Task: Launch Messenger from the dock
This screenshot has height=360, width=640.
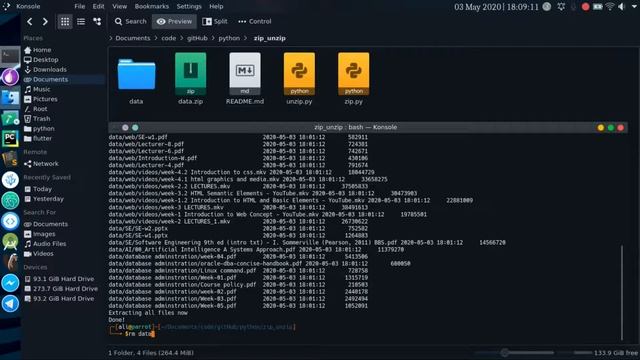Action: (x=10, y=283)
